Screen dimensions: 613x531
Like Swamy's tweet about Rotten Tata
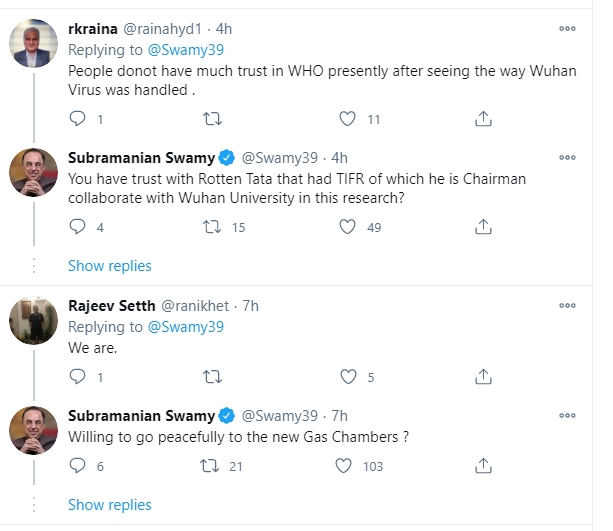point(347,227)
